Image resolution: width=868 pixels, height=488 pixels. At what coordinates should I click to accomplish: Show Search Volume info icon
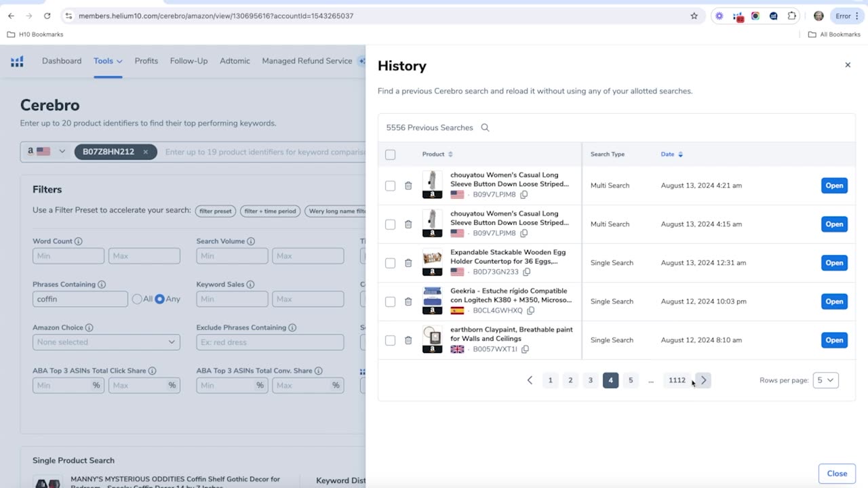point(251,241)
